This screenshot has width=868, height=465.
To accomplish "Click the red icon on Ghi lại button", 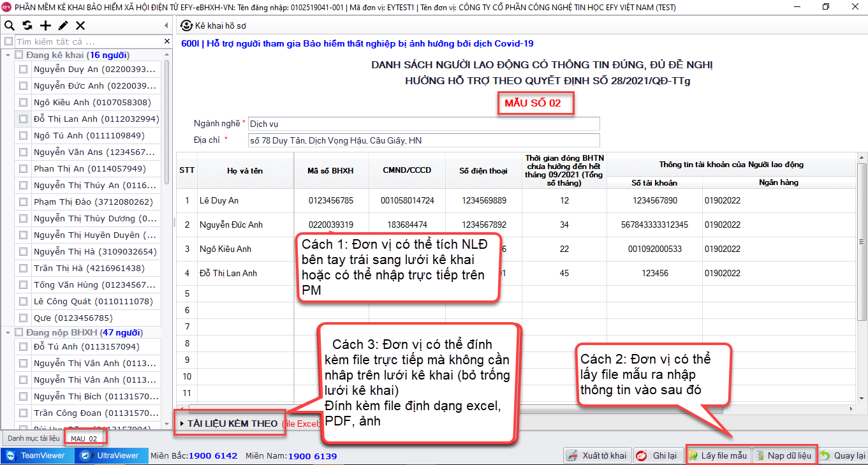I will tap(643, 455).
